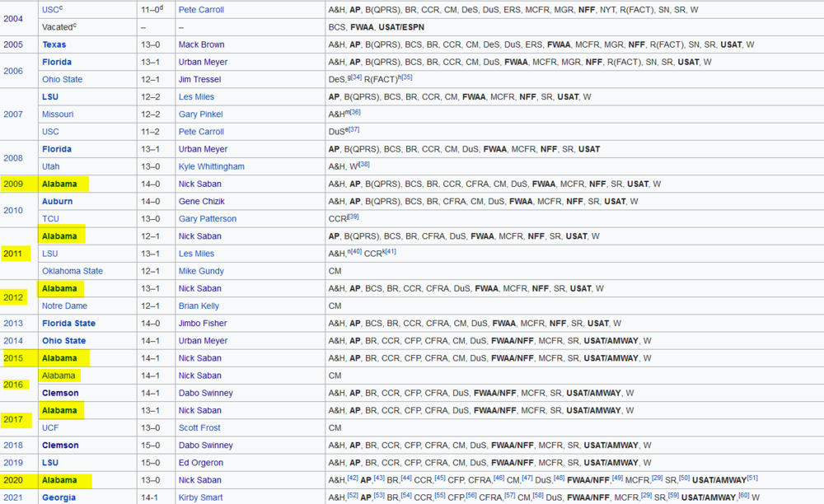Select the Gary Patterson coach link

(207, 219)
